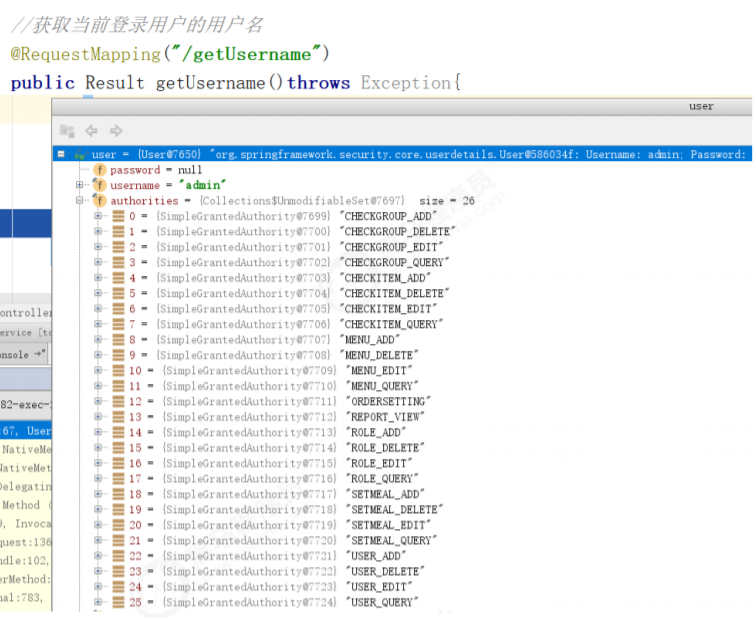756x618 pixels.
Task: Expand authority element 4 CHECKITEM_ADD
Action: click(98, 278)
